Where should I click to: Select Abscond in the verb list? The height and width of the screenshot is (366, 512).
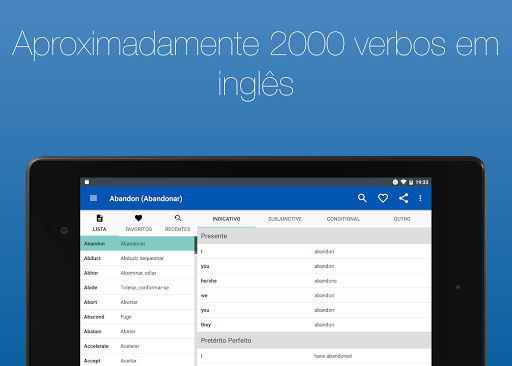click(137, 317)
